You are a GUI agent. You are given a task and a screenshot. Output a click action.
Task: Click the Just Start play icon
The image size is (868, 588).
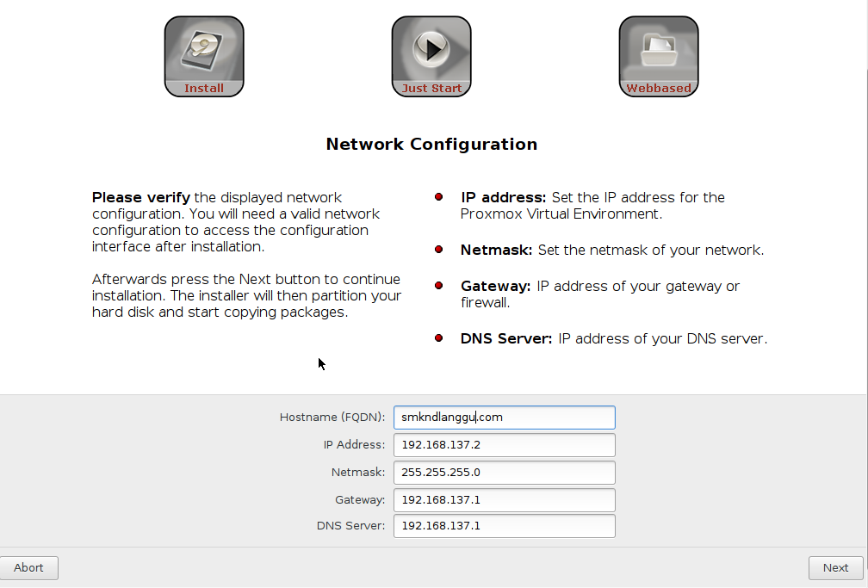(x=431, y=57)
